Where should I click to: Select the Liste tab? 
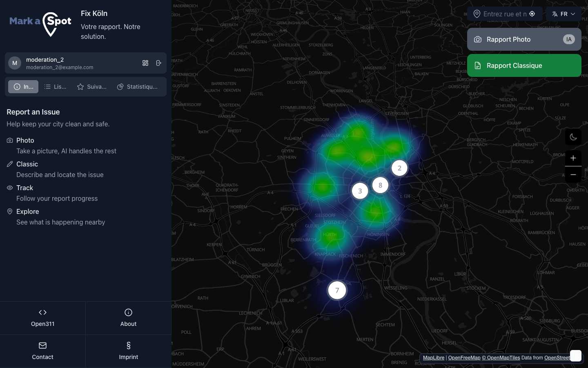point(55,87)
